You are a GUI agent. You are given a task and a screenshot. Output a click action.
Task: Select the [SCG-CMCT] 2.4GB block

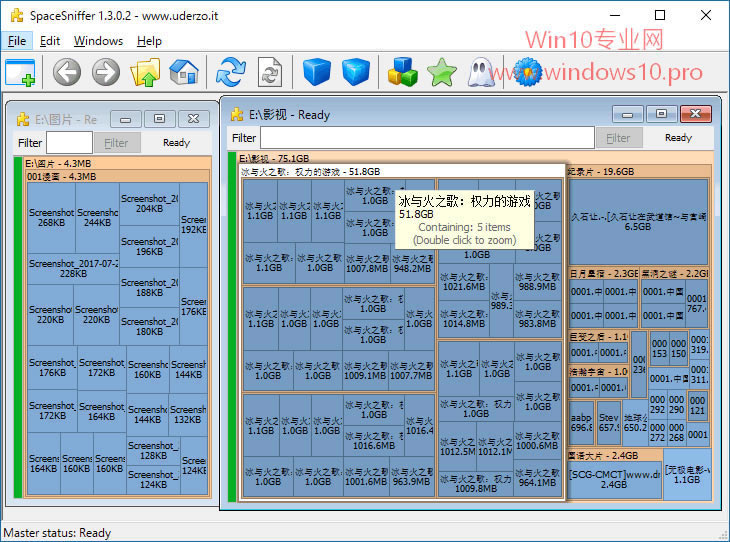(614, 478)
